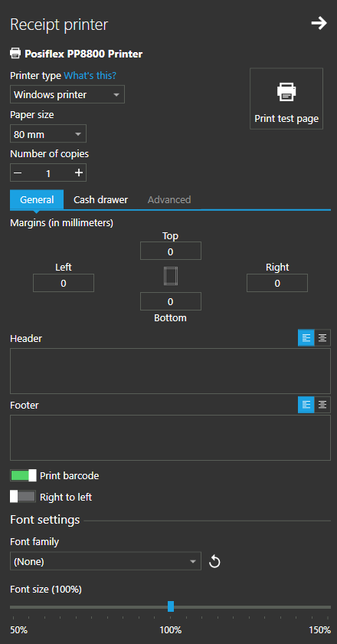This screenshot has height=644, width=337.
Task: Decrease number of copies with minus icon
Action: (18, 173)
